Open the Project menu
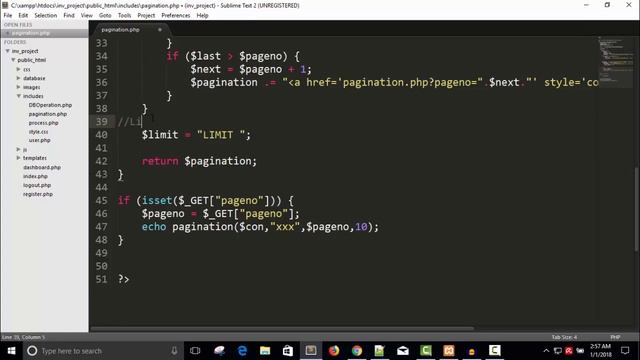 [146, 16]
